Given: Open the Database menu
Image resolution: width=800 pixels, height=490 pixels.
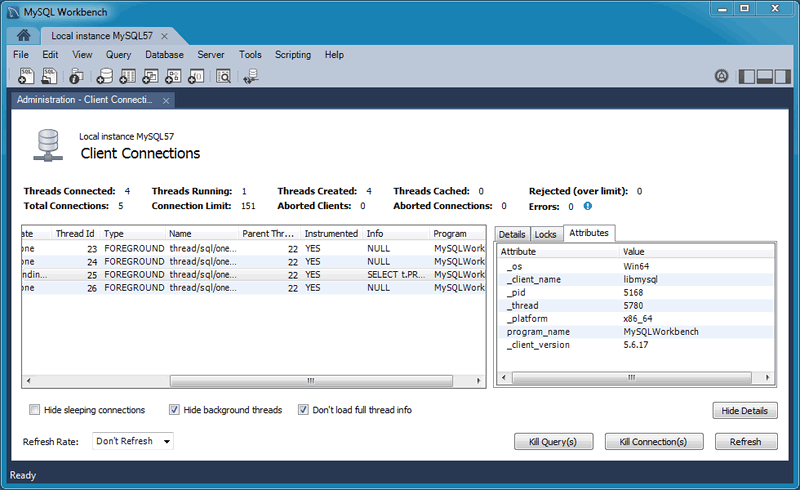Looking at the screenshot, I should point(164,55).
